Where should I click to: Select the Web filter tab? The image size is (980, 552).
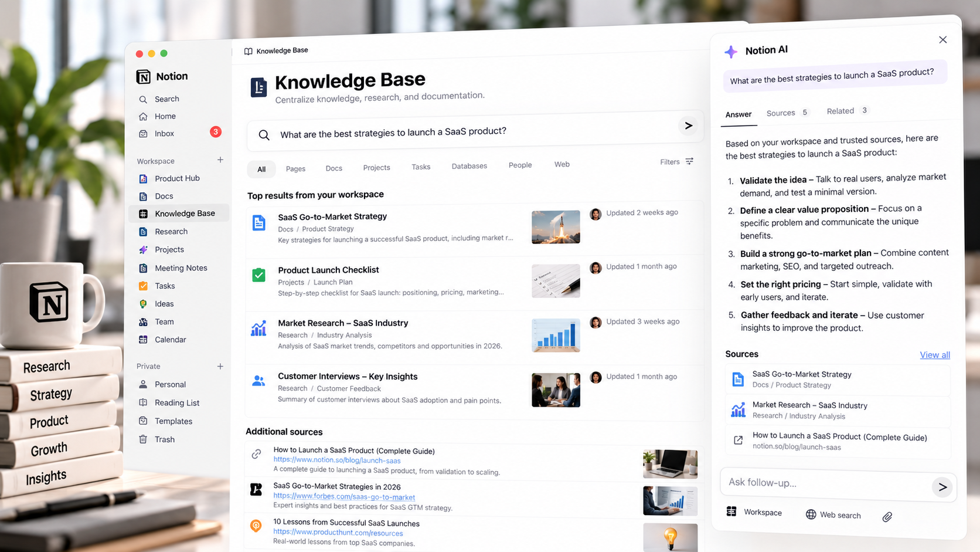point(562,164)
